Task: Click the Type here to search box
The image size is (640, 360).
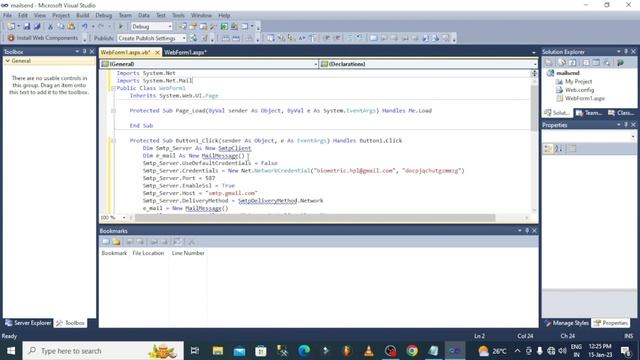Action: (103, 351)
